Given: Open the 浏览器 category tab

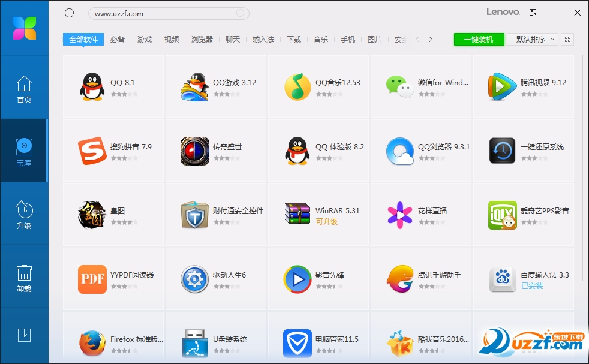Looking at the screenshot, I should (x=202, y=39).
